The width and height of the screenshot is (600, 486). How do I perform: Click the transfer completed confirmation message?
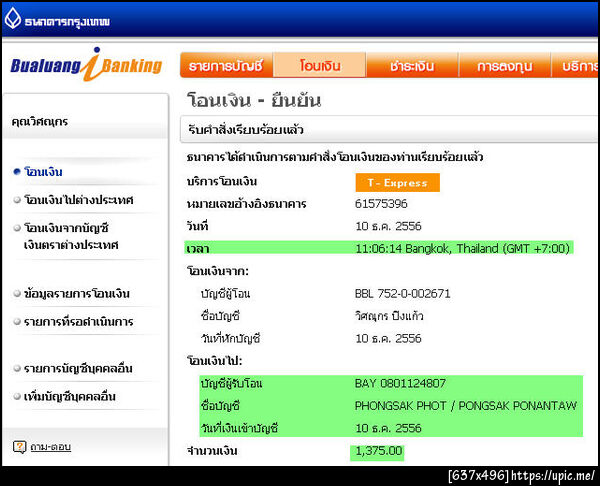coord(335,157)
